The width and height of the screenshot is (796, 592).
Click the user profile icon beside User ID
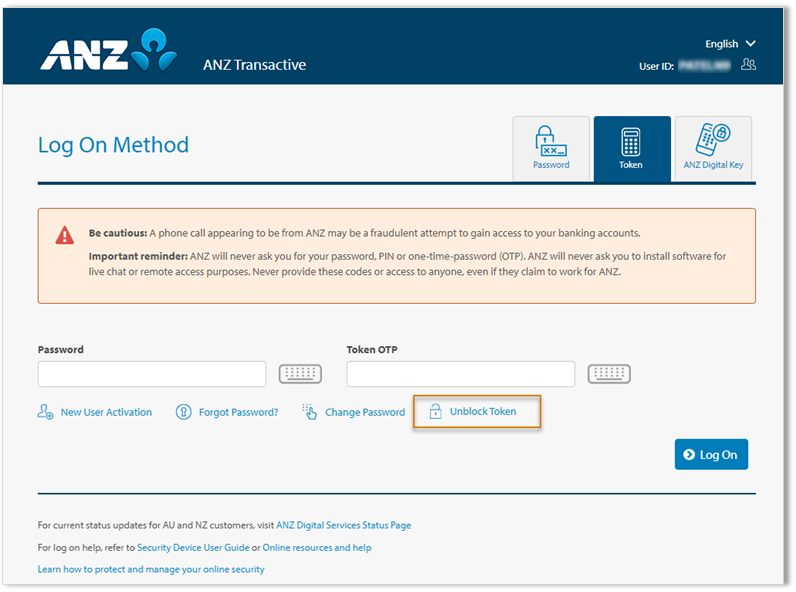[748, 65]
